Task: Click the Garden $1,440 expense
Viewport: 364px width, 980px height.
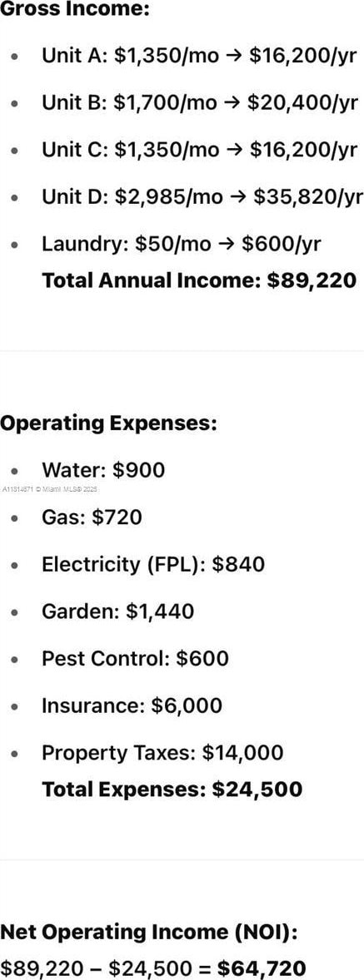Action: click(x=117, y=611)
